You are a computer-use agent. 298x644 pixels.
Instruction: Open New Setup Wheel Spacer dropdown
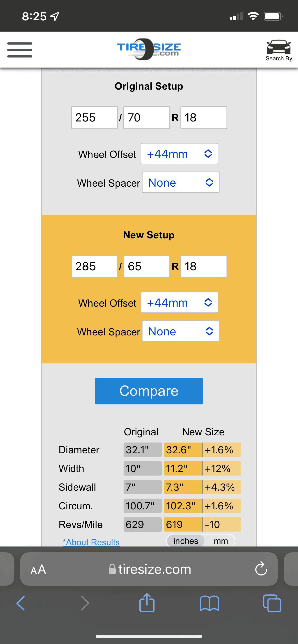point(181,331)
